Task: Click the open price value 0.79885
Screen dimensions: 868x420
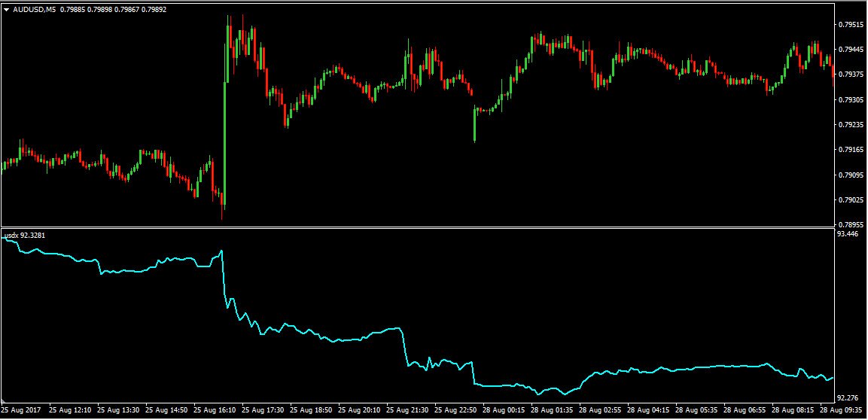Action: coord(72,9)
